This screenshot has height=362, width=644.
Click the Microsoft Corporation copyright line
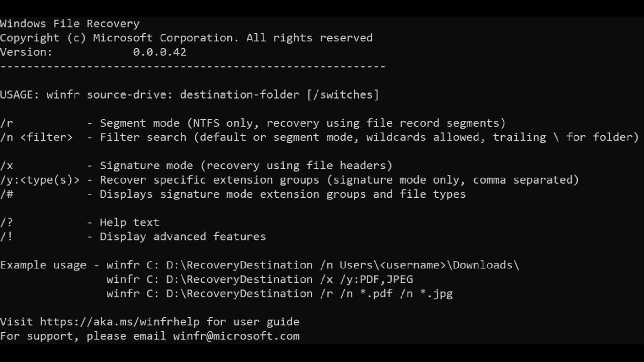pyautogui.click(x=186, y=38)
